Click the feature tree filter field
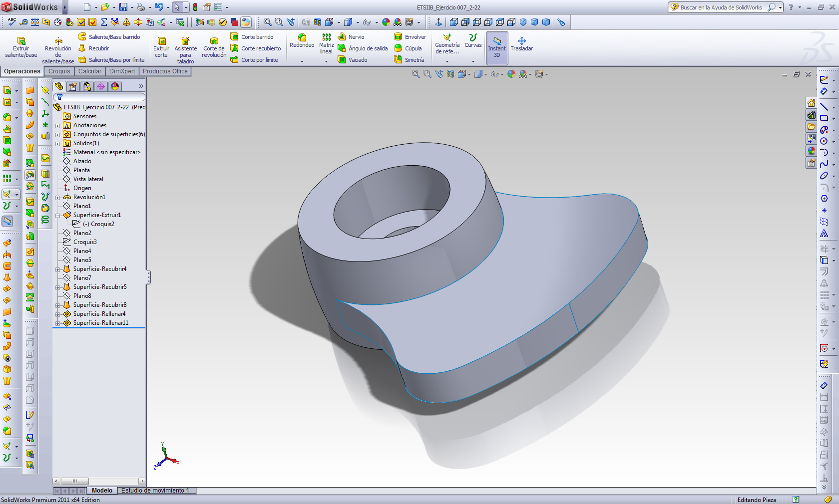839x504 pixels. (x=99, y=97)
